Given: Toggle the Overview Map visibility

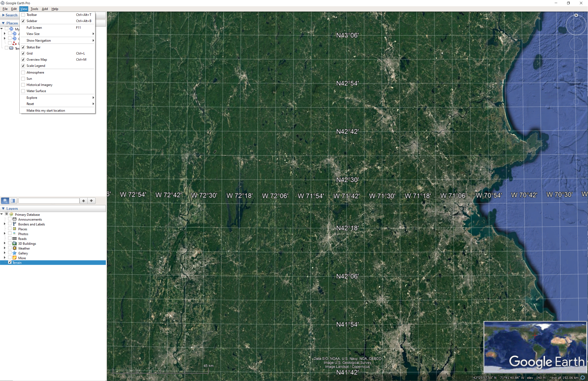Looking at the screenshot, I should pos(37,59).
